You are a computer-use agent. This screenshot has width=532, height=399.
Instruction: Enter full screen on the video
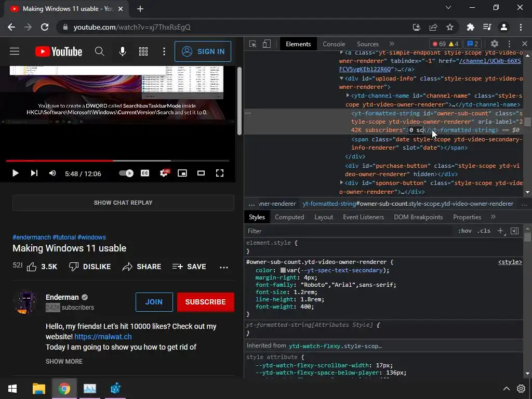pyautogui.click(x=220, y=174)
